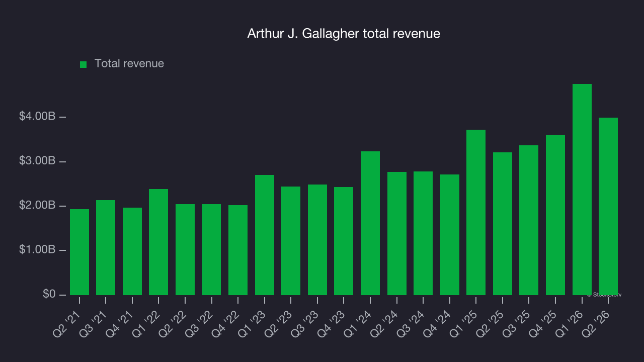Select the Q4 '24 revenue bar
Image resolution: width=644 pixels, height=362 pixels.
[x=450, y=235]
